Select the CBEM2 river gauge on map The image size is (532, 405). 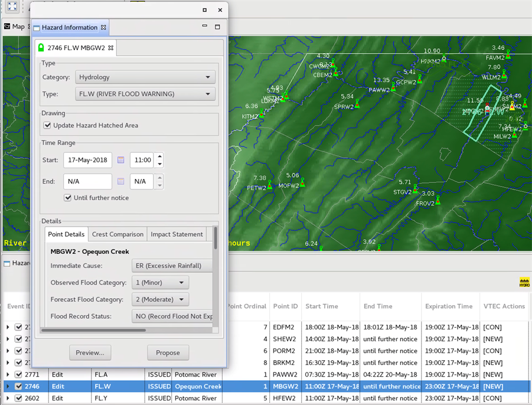[335, 71]
